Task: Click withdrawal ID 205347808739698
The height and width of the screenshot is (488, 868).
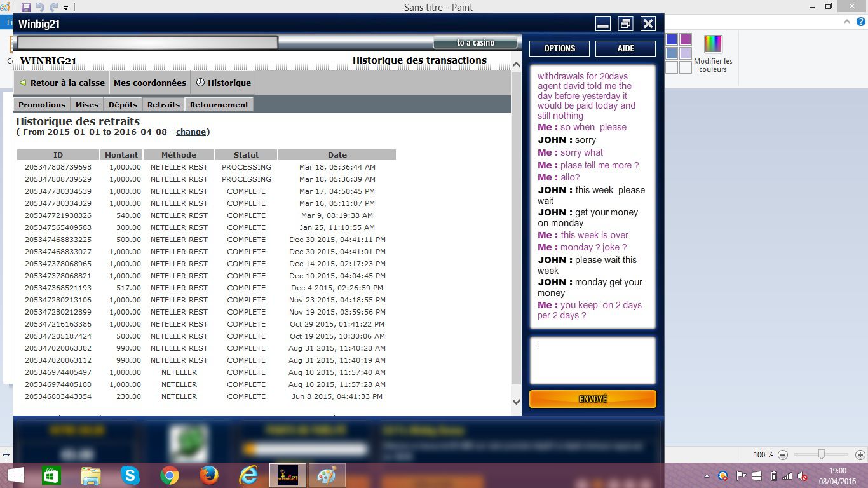Action: pos(58,167)
